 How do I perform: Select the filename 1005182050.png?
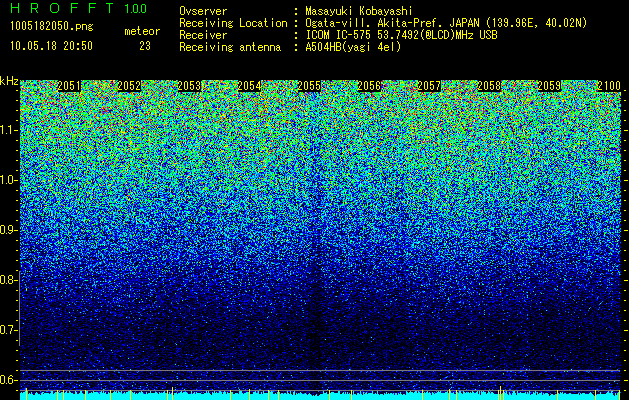point(52,26)
